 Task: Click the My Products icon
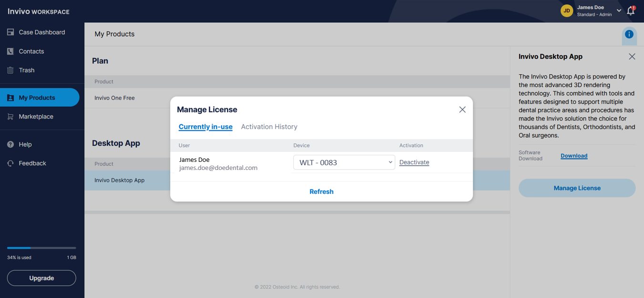coord(10,98)
